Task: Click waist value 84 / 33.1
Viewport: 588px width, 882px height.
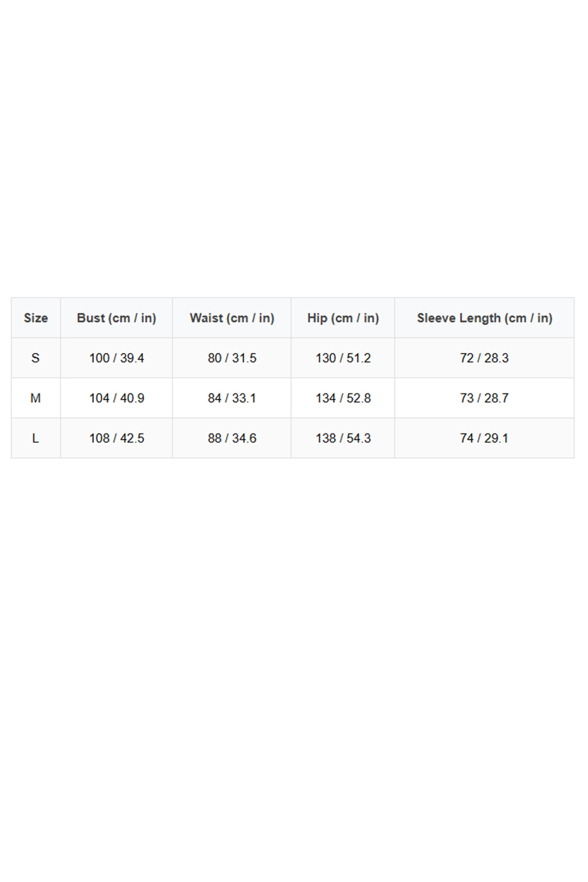Action: click(x=232, y=398)
